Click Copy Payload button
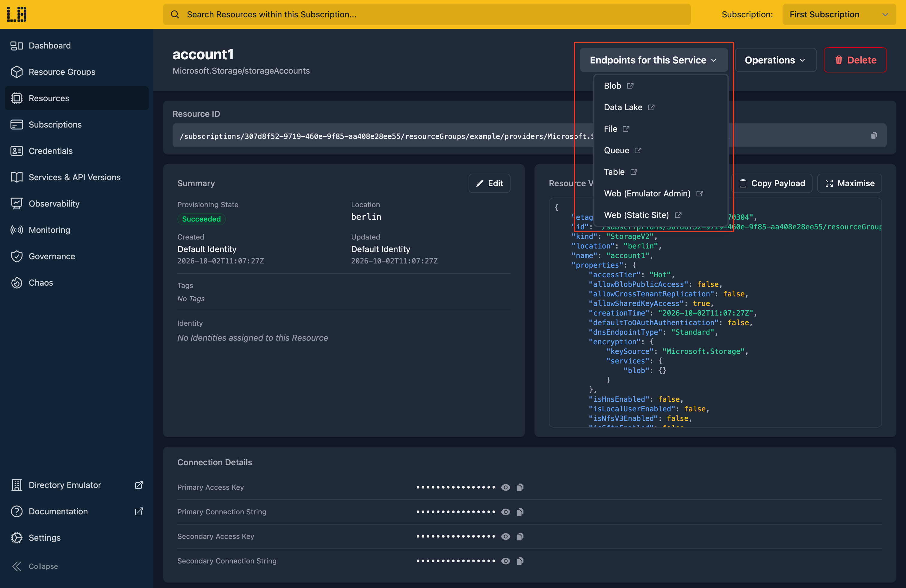 pos(771,183)
